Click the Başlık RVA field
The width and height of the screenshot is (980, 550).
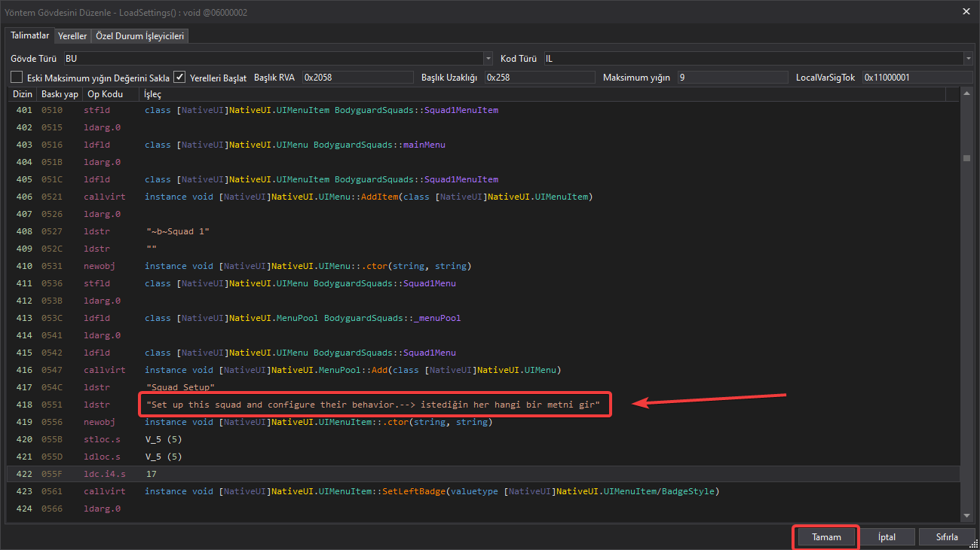[x=357, y=77]
